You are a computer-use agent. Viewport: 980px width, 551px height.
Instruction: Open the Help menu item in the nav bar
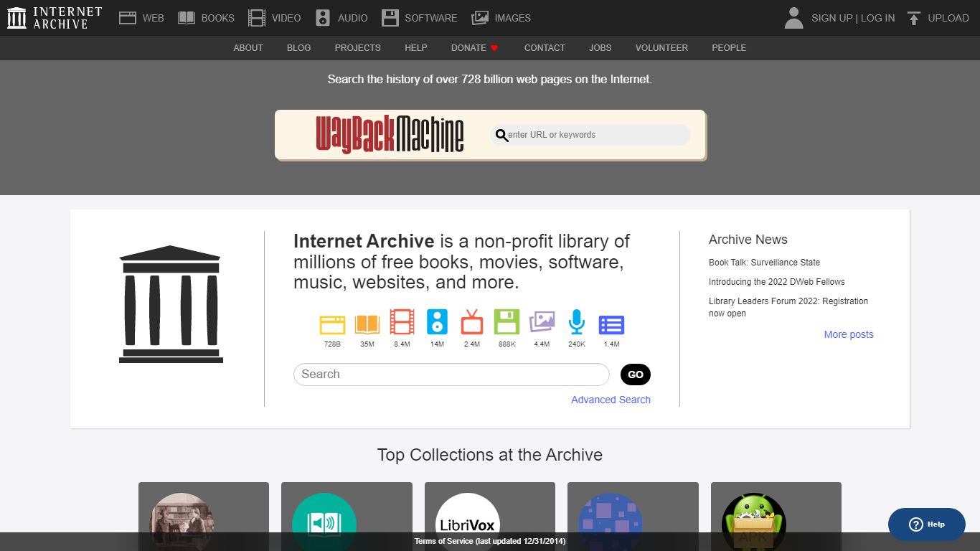(416, 48)
